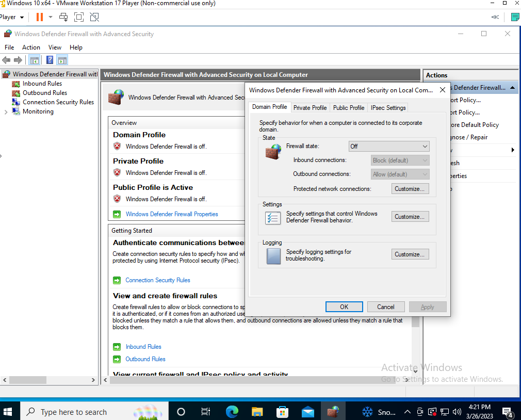
Task: Open File Explorer from taskbar
Action: tap(257, 412)
